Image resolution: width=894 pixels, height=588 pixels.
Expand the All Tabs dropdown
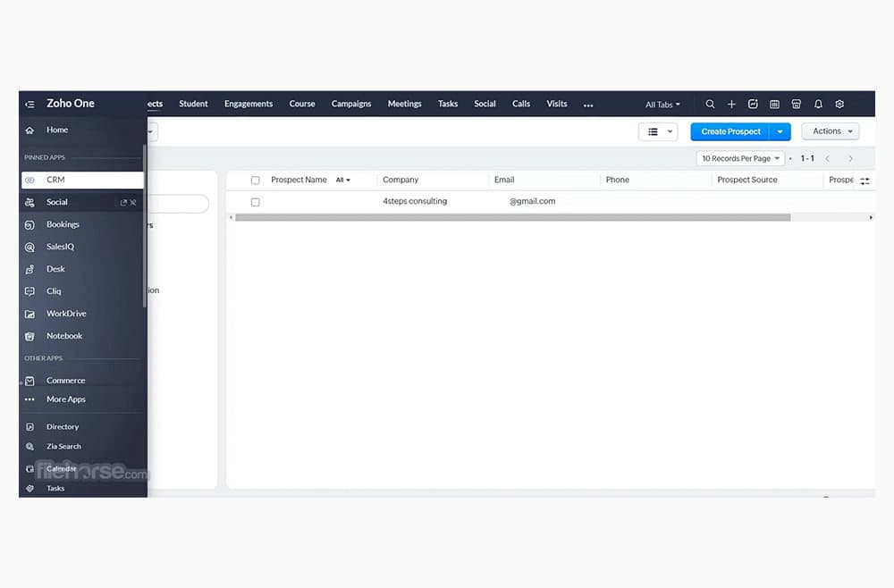(662, 105)
